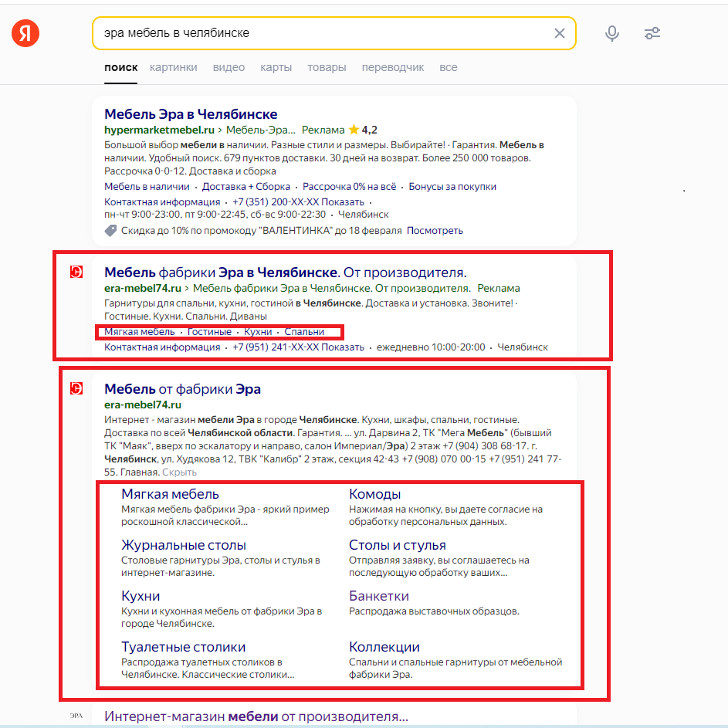The width and height of the screenshot is (728, 728).
Task: Click 'Реклама' label in hypermarketmebel ad
Action: pos(323,130)
